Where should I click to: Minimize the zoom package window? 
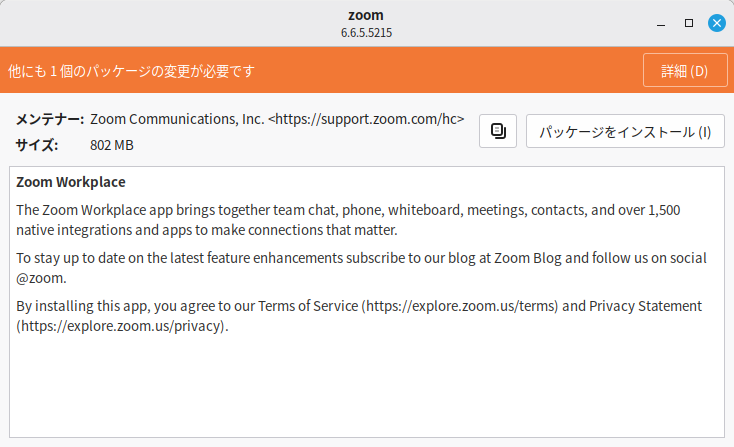660,22
